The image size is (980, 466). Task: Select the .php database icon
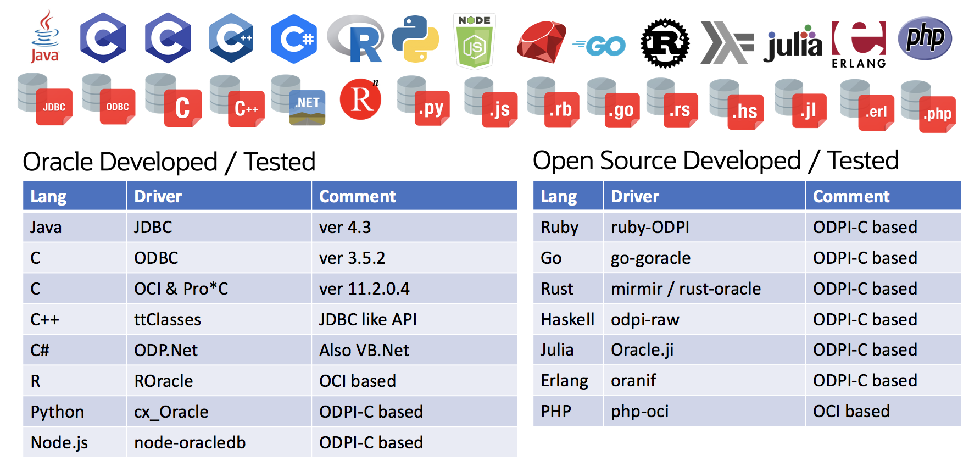(x=928, y=107)
